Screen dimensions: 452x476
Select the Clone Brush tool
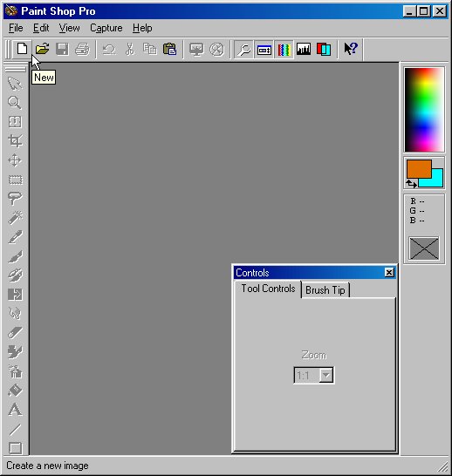[x=15, y=275]
